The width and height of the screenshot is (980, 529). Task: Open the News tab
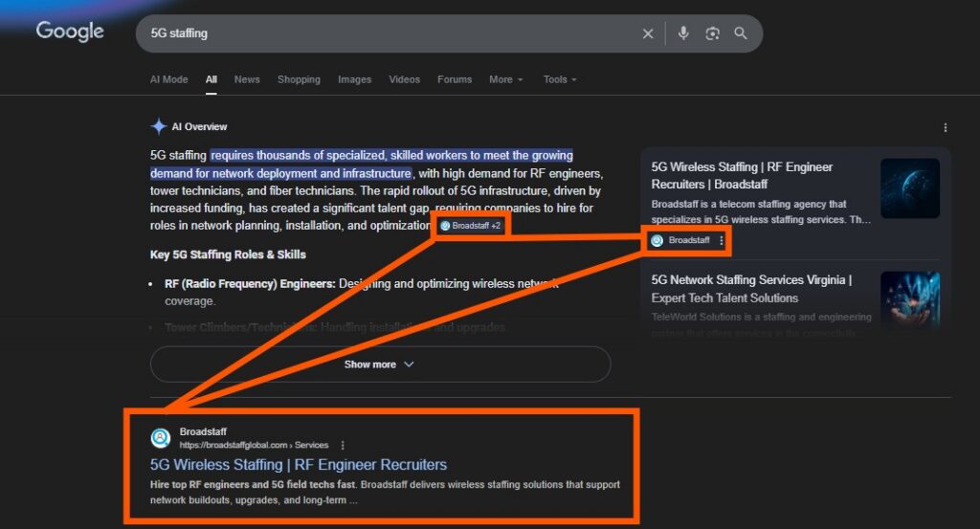[247, 79]
